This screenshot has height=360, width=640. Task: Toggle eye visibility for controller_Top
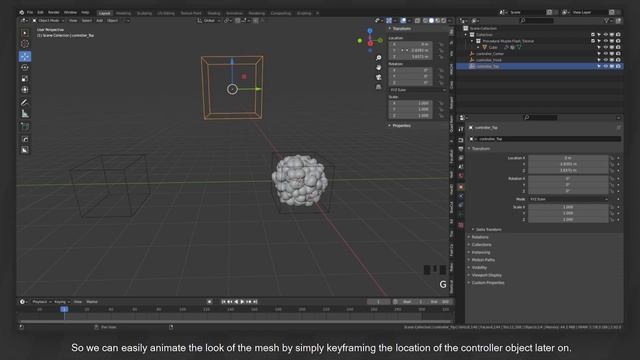(605, 66)
